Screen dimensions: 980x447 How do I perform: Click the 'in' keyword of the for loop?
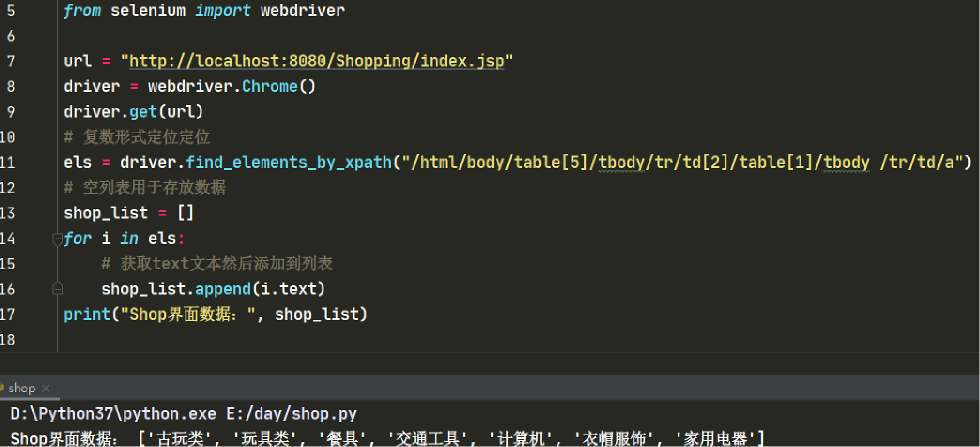click(129, 238)
